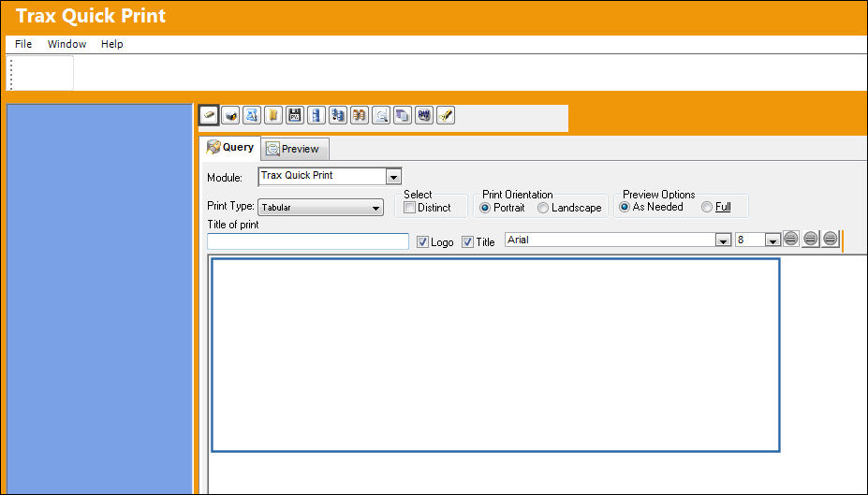
Task: Click the Title of print input field
Action: [x=308, y=241]
